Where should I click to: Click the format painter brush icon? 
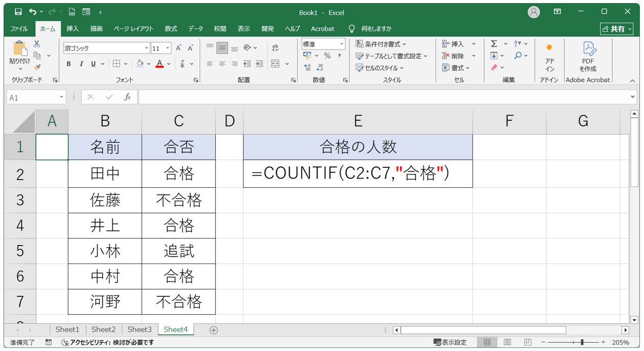37,67
